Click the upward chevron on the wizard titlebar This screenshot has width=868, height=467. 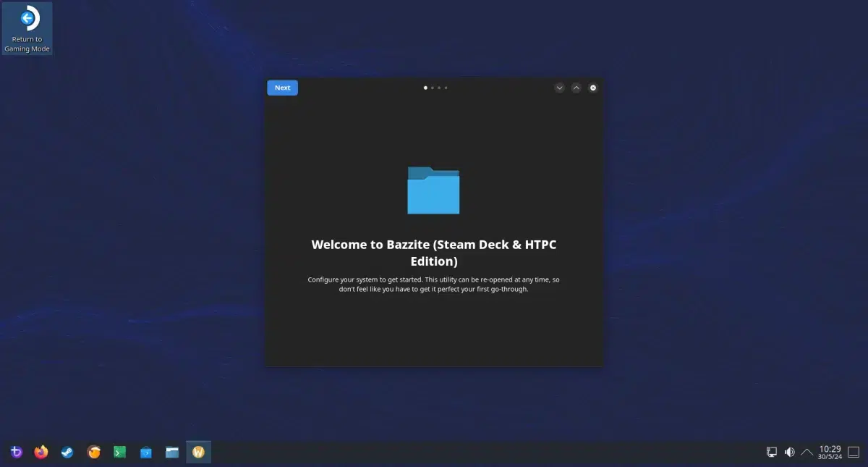[576, 87]
